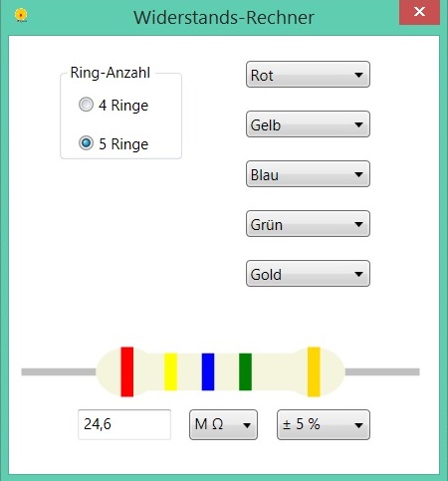Click the green band on the resistor
Screen dimensions: 448x481
coord(245,371)
